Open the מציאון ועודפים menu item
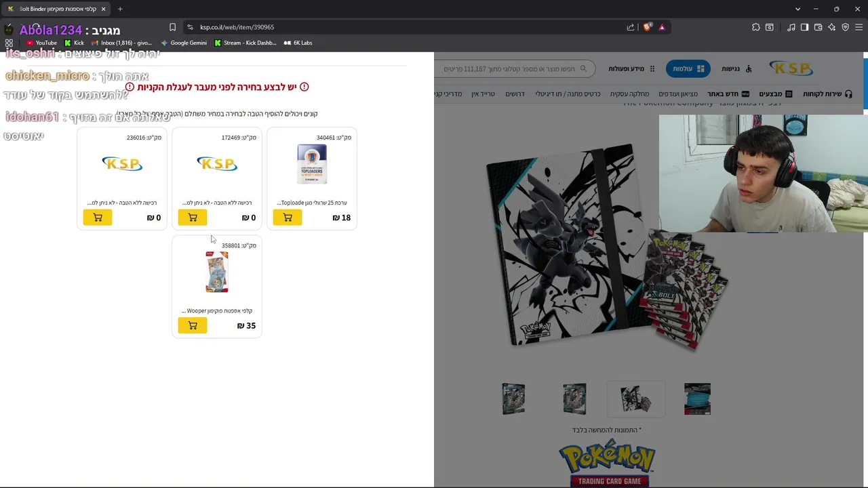Screen dimensions: 868x488 [x=678, y=94]
